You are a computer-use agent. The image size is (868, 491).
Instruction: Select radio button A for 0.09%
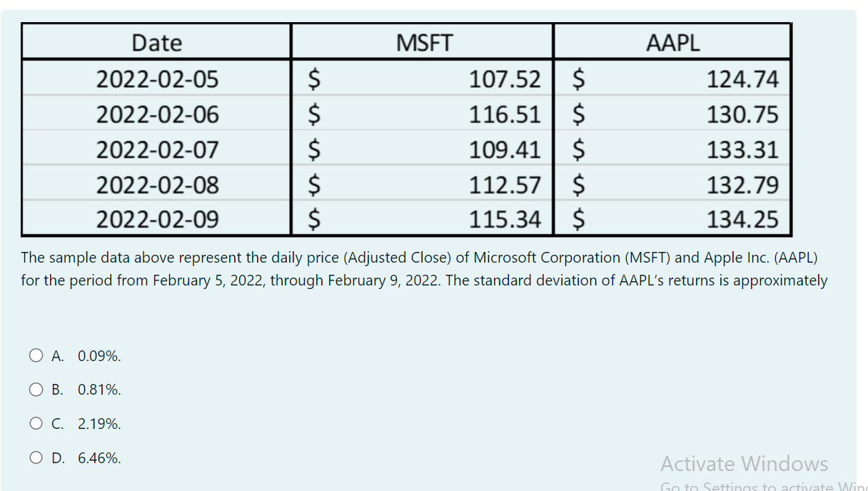tap(36, 354)
